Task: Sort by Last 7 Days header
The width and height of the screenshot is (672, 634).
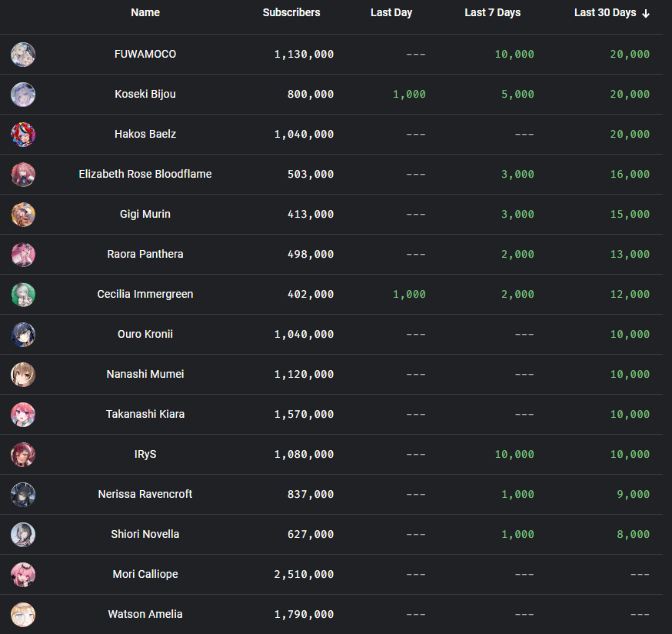Action: pos(492,13)
